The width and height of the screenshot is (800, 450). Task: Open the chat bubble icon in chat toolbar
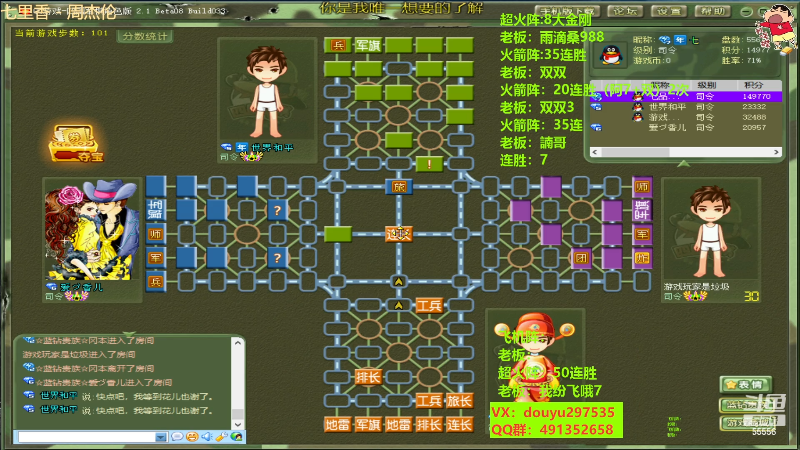177,437
